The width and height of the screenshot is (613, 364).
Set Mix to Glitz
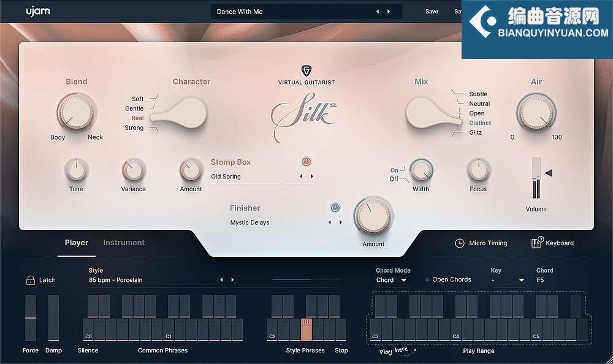(476, 132)
